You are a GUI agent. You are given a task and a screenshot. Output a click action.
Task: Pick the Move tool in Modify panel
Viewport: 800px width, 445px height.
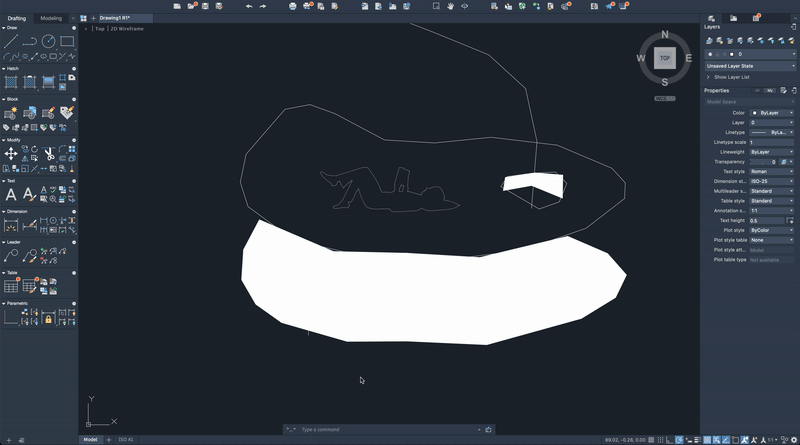pos(11,153)
